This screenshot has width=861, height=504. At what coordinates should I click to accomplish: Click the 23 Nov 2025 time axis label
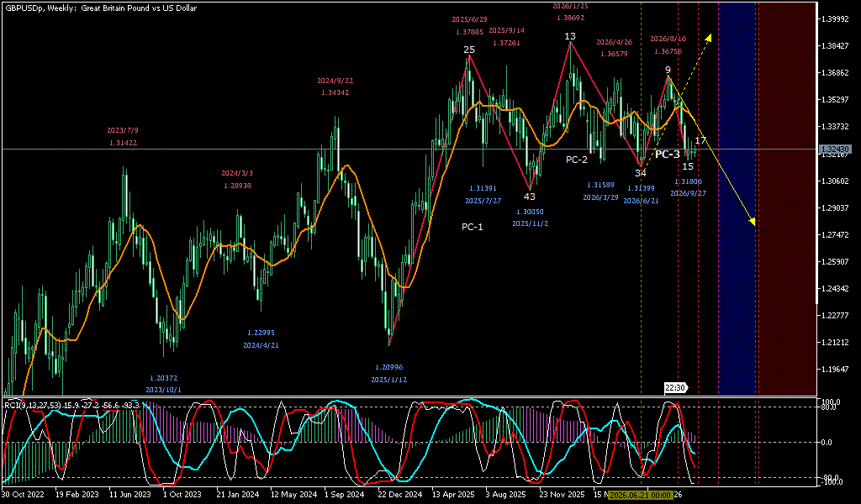561,495
